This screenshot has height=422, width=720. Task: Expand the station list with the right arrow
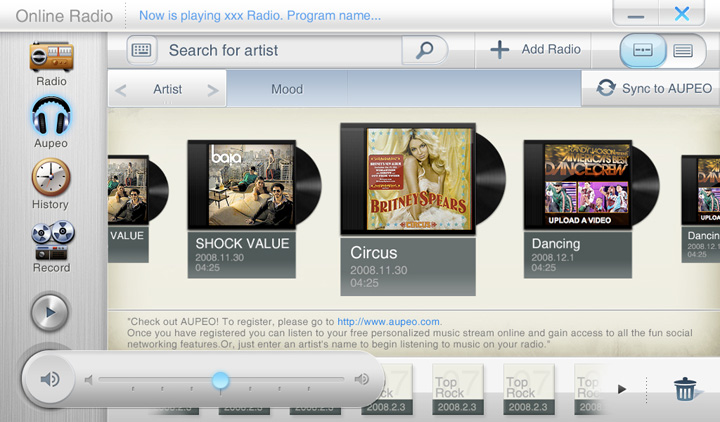pos(622,389)
